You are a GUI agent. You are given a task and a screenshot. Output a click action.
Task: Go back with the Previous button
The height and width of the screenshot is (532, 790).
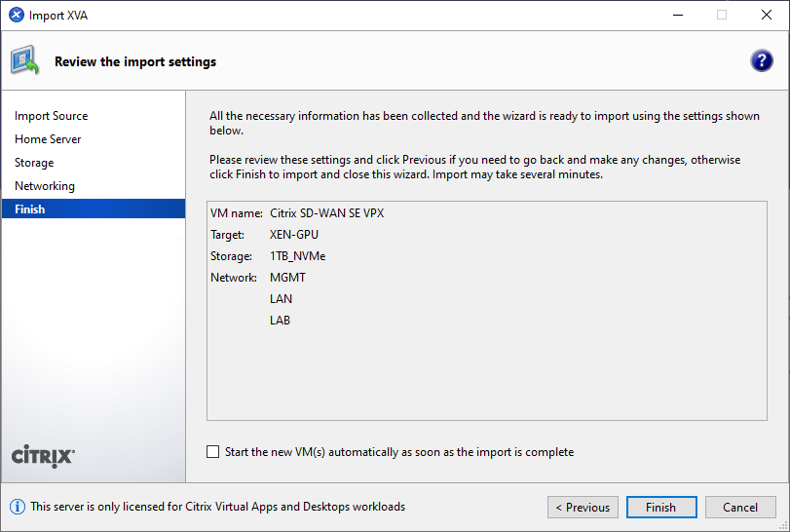[x=582, y=508]
